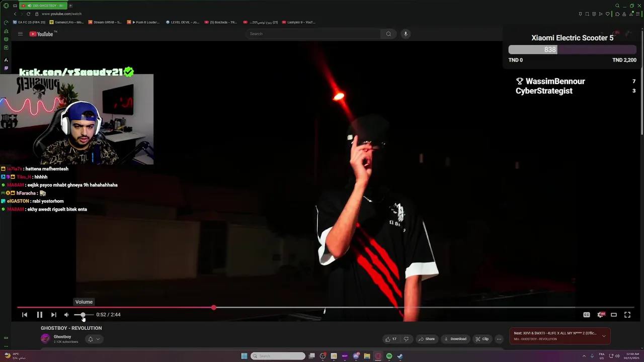This screenshot has height=362, width=644.
Task: Switch to theater mode
Action: click(x=614, y=315)
